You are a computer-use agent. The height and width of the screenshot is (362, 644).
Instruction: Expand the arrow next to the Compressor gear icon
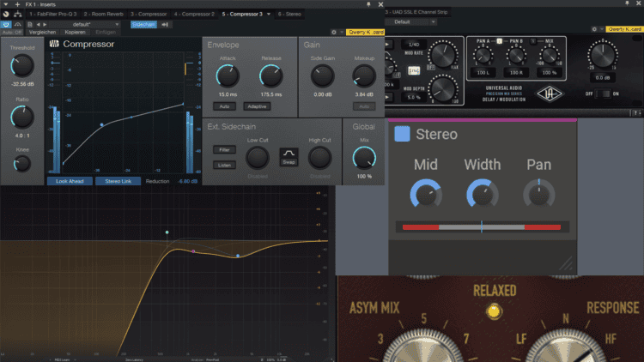(341, 32)
